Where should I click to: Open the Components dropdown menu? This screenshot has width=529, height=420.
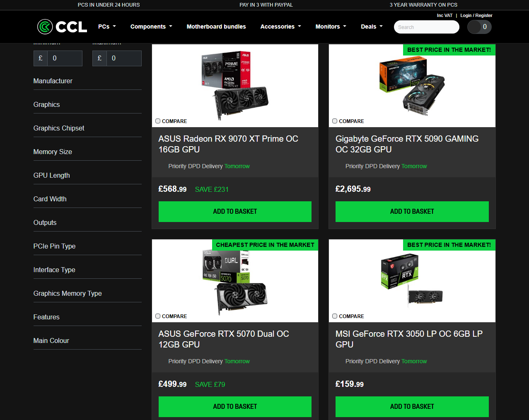point(151,27)
